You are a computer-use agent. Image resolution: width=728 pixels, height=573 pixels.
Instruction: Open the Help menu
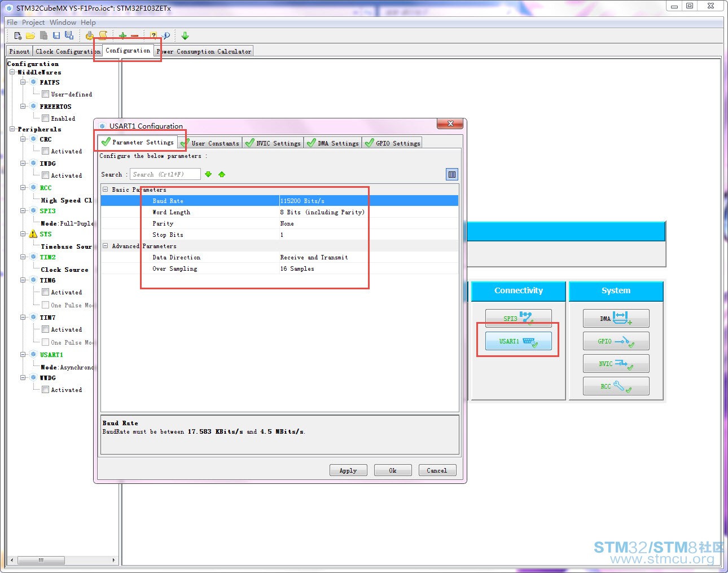[88, 22]
